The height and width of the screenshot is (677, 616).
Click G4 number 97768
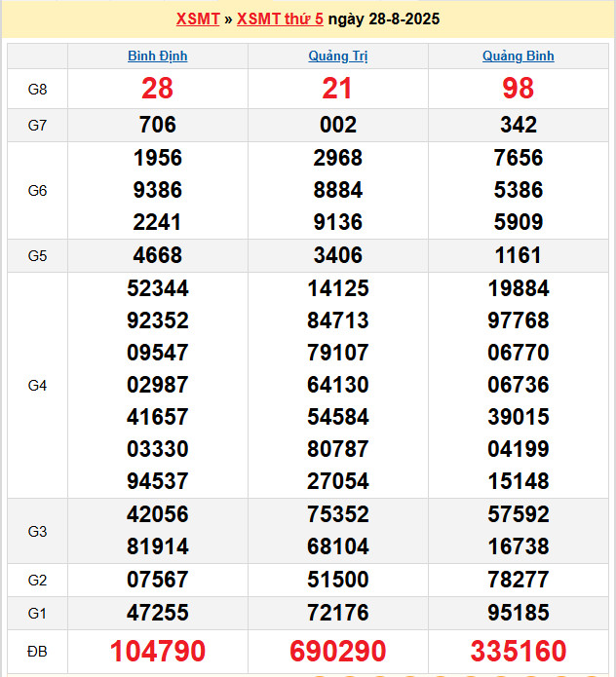pyautogui.click(x=518, y=320)
